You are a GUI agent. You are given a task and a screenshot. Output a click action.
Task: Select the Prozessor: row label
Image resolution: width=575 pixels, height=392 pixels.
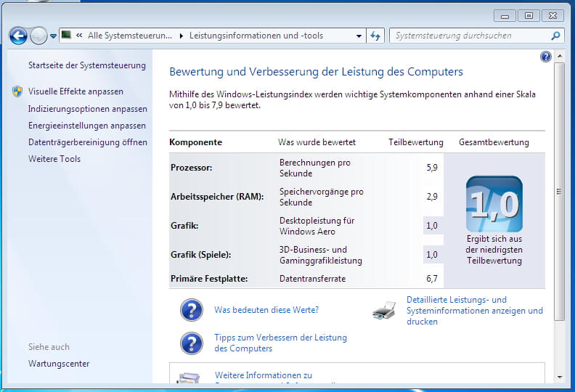(191, 168)
